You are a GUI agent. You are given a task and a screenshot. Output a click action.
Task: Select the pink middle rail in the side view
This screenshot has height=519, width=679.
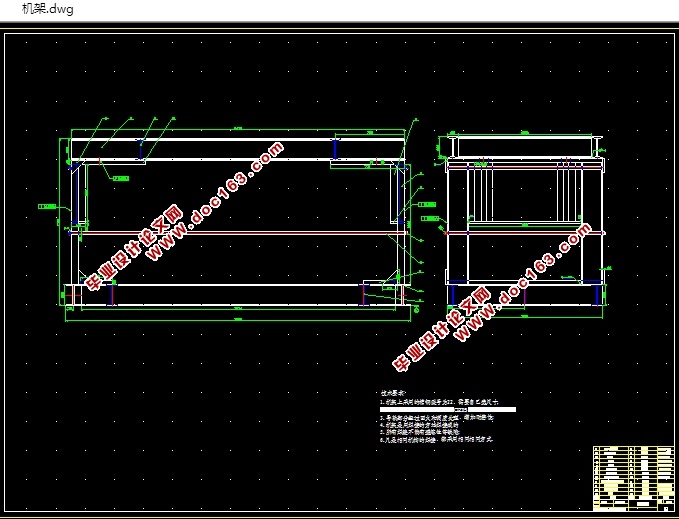525,233
